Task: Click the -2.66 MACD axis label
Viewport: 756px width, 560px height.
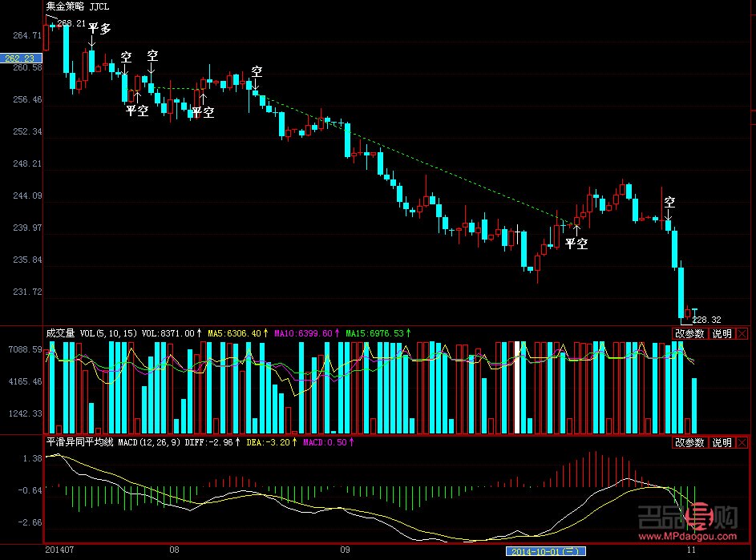Action: point(30,522)
